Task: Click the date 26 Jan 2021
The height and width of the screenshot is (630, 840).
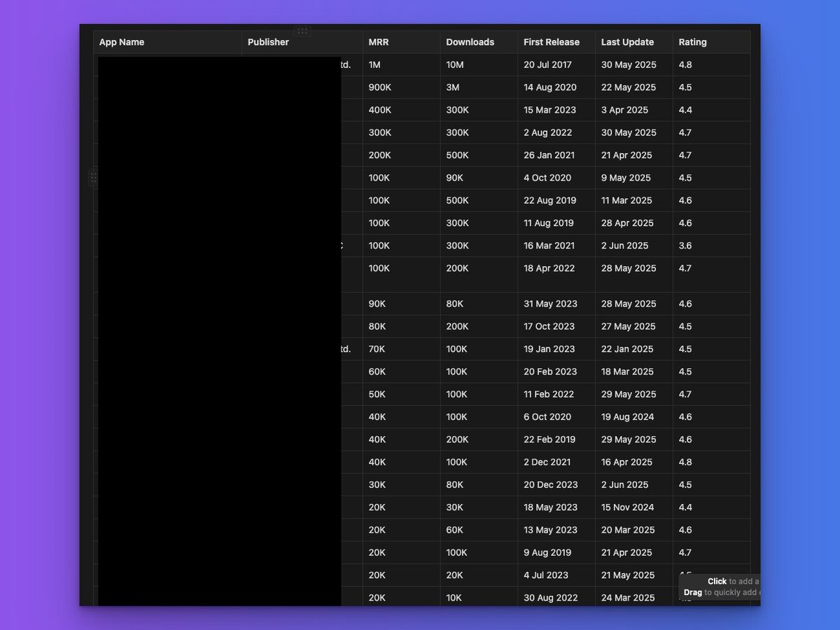Action: pyautogui.click(x=549, y=155)
